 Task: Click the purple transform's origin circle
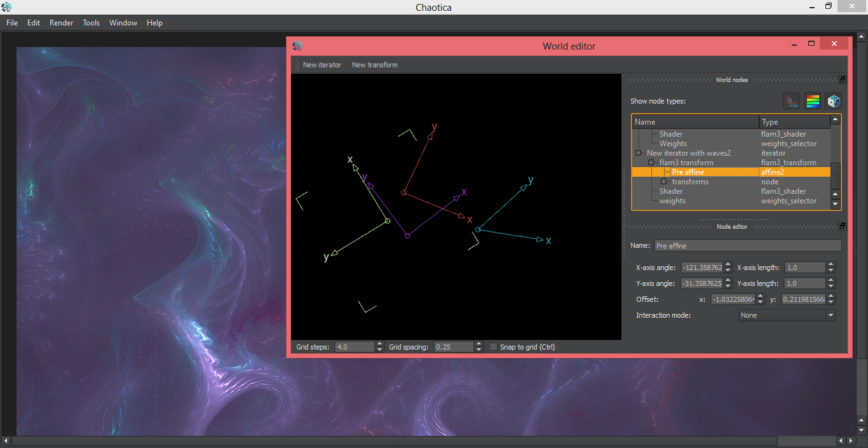pyautogui.click(x=407, y=236)
